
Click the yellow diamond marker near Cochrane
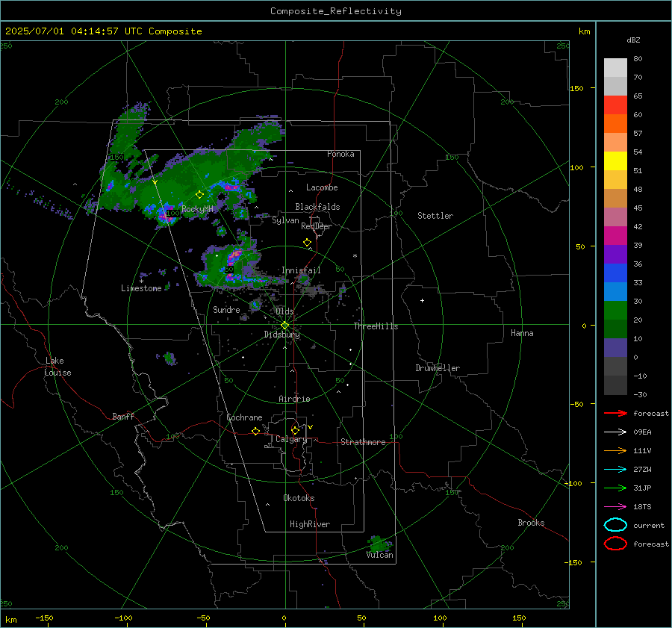256,432
